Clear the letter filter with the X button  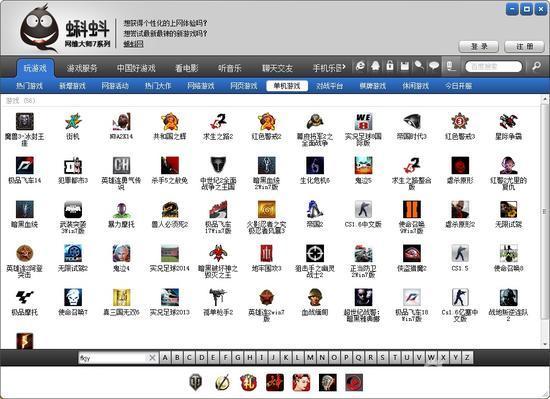pyautogui.click(x=152, y=358)
